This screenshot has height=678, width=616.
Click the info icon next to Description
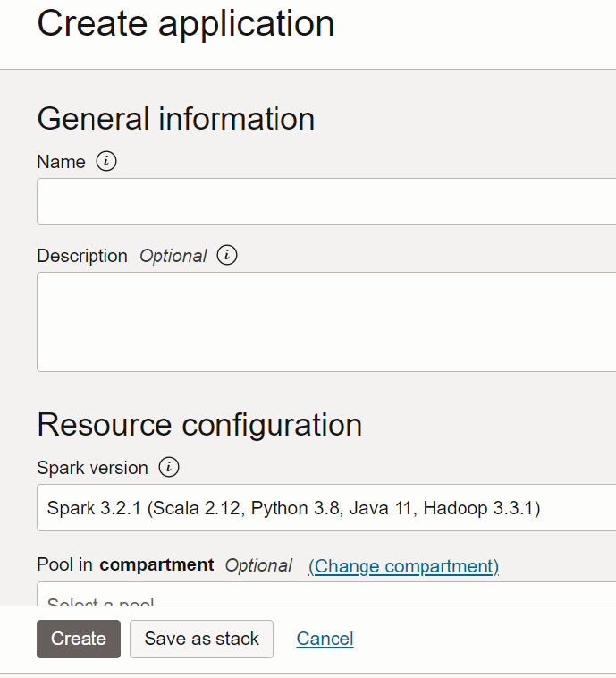click(227, 256)
